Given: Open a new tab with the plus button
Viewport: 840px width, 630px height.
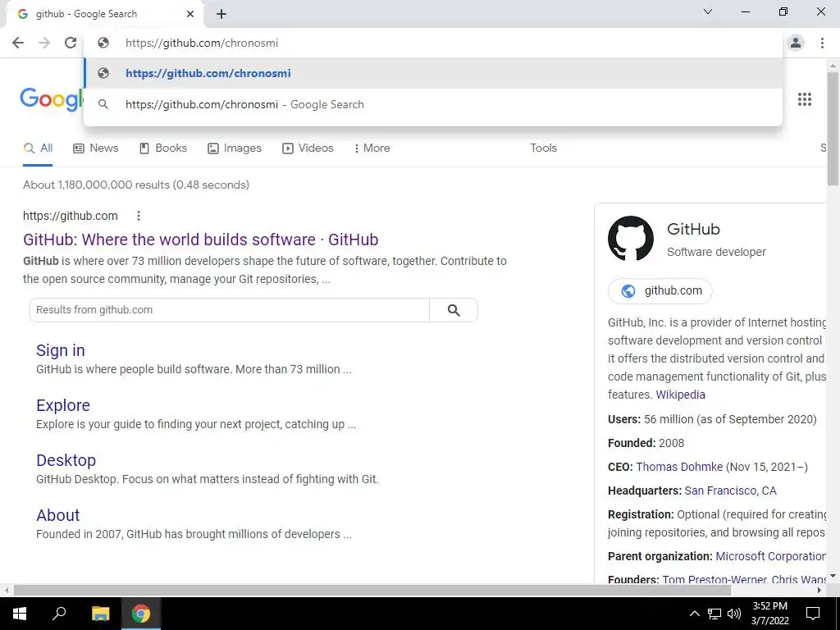Looking at the screenshot, I should pos(221,14).
